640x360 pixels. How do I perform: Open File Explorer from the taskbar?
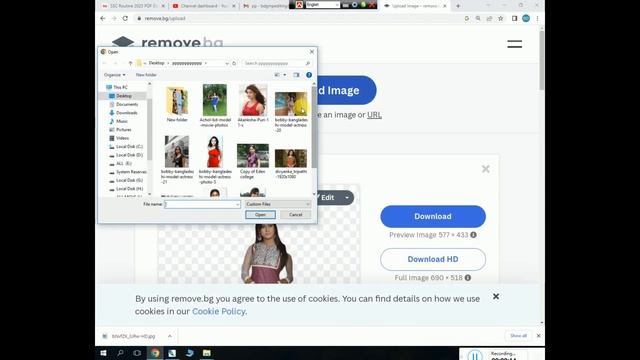(207, 353)
